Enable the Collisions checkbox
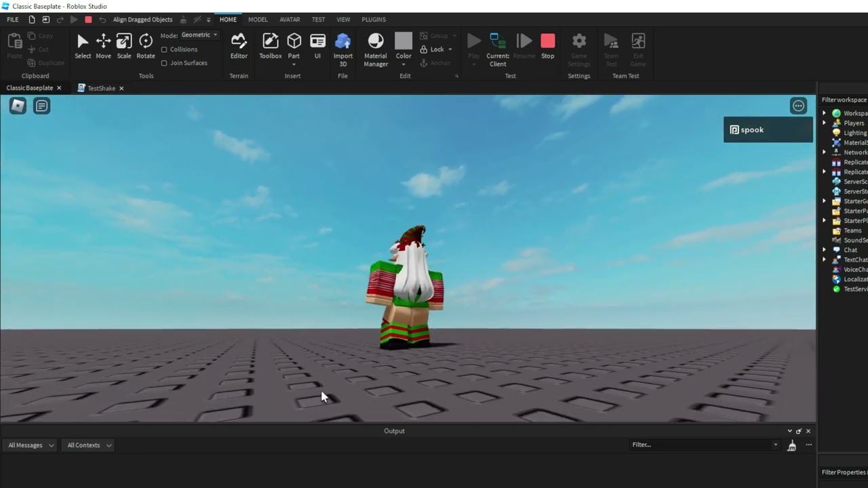Screen dimensions: 868x488 tap(164, 49)
